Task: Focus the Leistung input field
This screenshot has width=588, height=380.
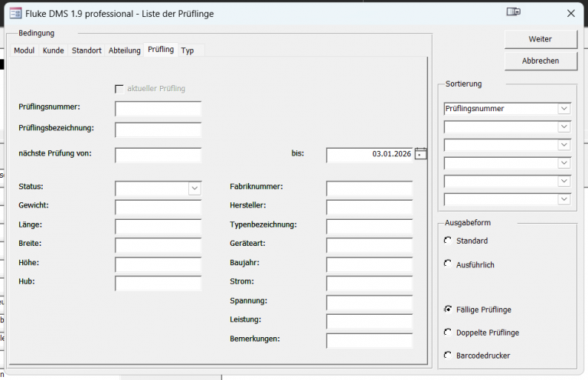Action: click(x=369, y=322)
